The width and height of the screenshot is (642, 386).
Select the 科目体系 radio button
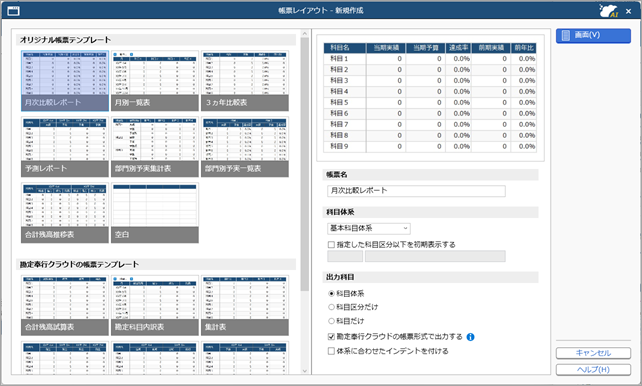pyautogui.click(x=331, y=293)
